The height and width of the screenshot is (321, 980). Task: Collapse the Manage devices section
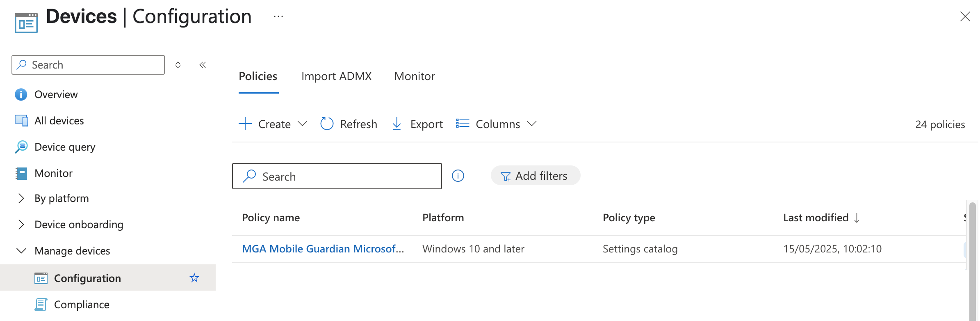coord(21,251)
